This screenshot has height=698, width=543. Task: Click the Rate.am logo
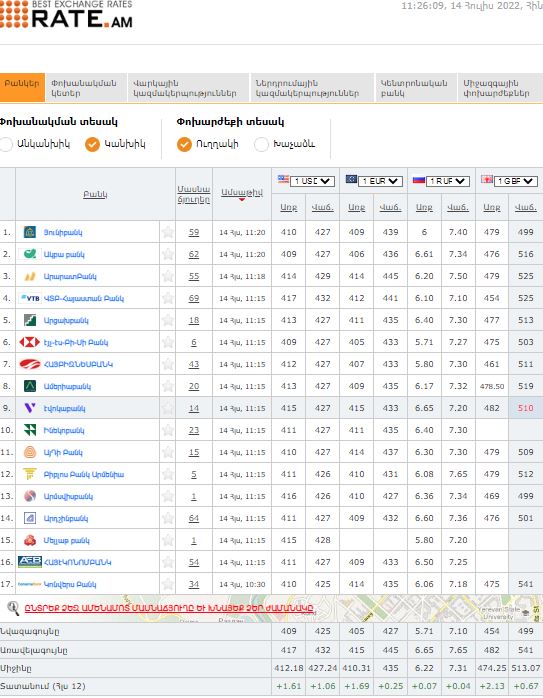[x=66, y=14]
